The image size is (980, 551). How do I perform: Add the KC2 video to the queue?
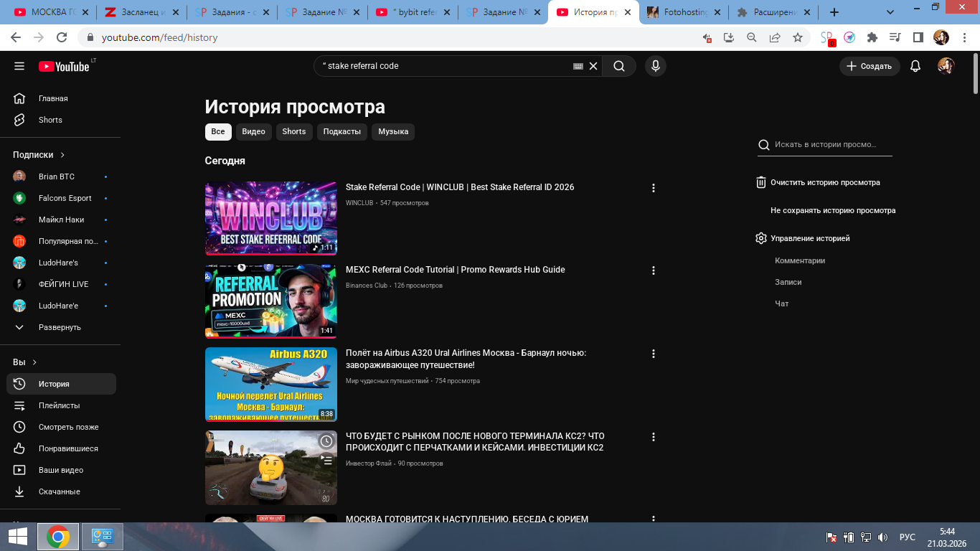326,461
